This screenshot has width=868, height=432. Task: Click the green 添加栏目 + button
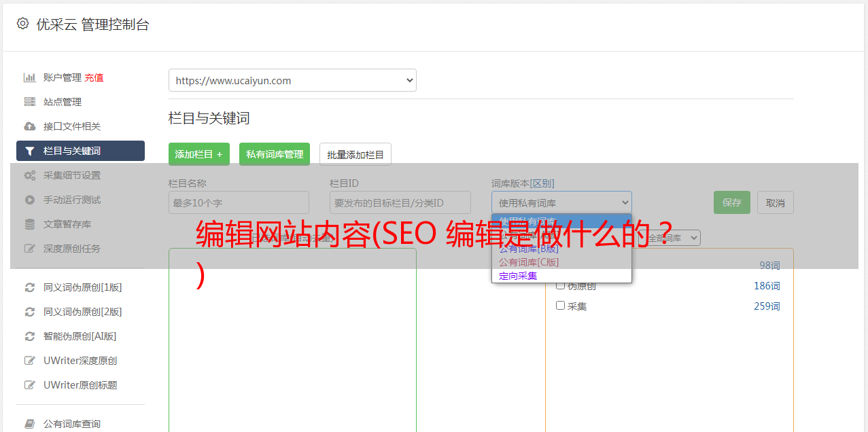click(199, 154)
